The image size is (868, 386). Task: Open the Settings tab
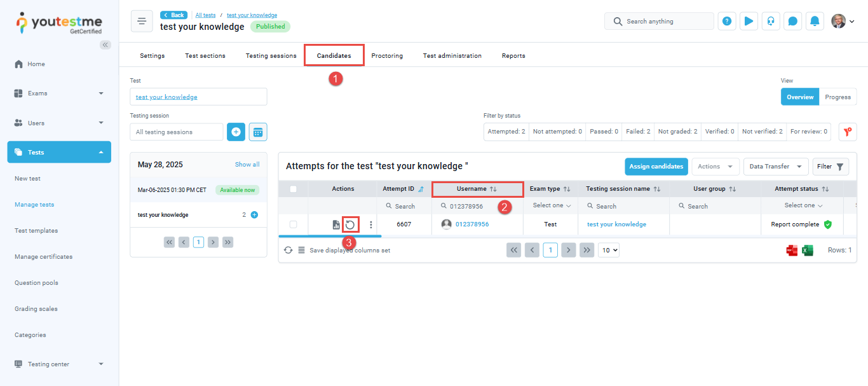tap(152, 55)
